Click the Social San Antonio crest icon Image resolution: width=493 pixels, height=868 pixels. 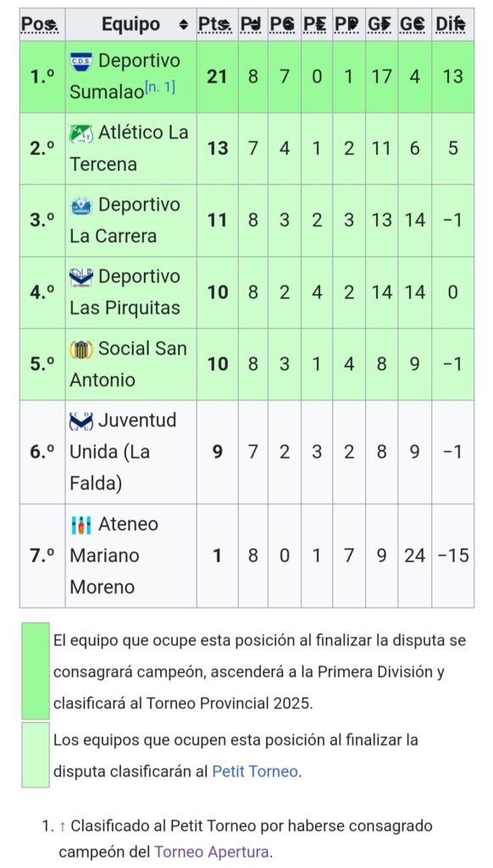pyautogui.click(x=81, y=349)
